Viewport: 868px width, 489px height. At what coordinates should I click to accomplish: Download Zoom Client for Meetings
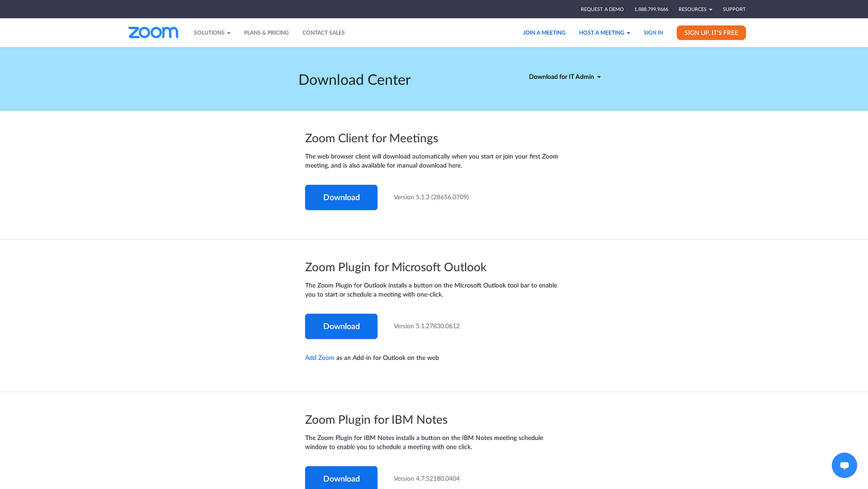tap(341, 197)
